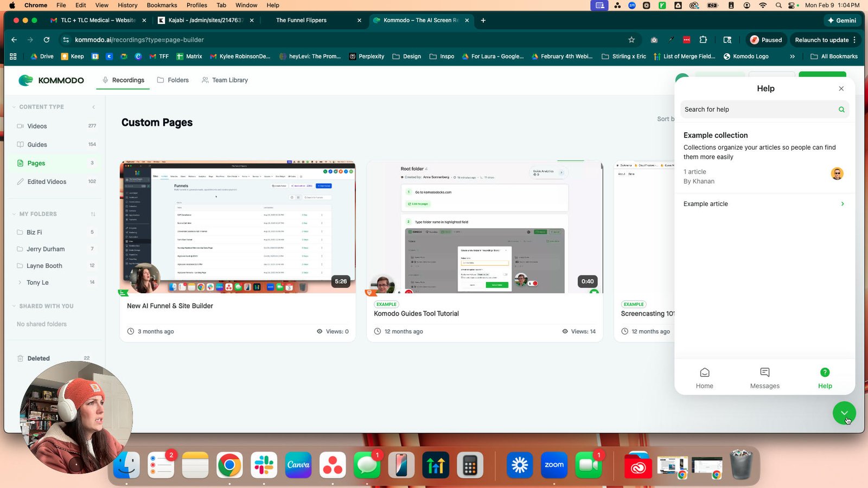Open New AI Funnel & Site Builder thumbnail
Viewport: 868px width, 488px height.
[238, 227]
